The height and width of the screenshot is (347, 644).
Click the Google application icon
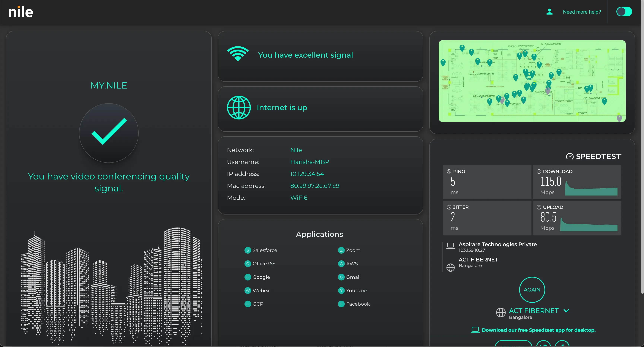pos(247,277)
